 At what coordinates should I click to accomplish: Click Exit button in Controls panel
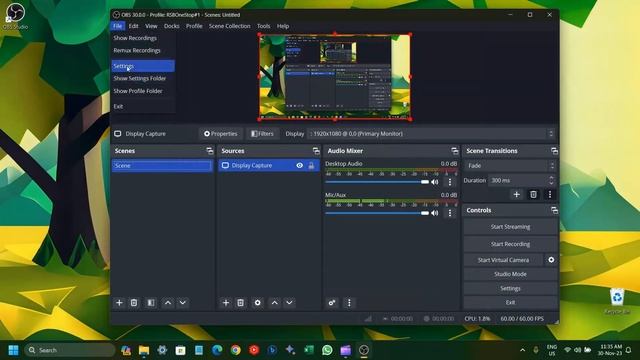point(510,302)
